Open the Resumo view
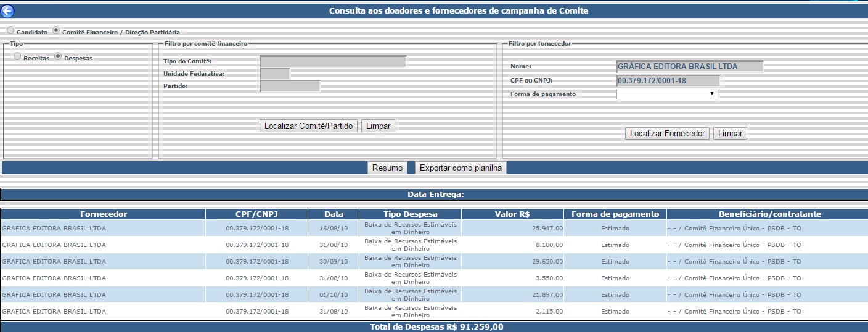The height and width of the screenshot is (332, 868). [387, 168]
